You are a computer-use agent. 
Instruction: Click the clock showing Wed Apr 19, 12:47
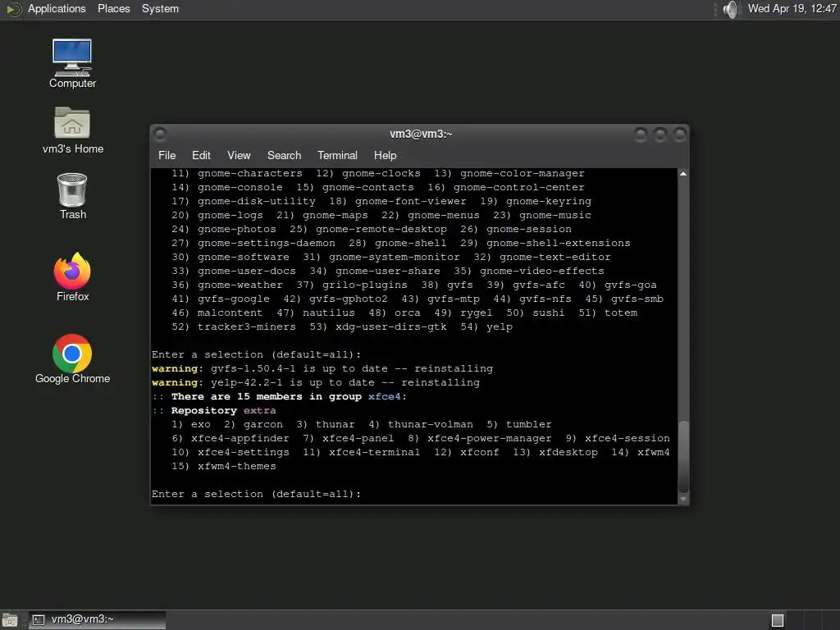point(792,9)
